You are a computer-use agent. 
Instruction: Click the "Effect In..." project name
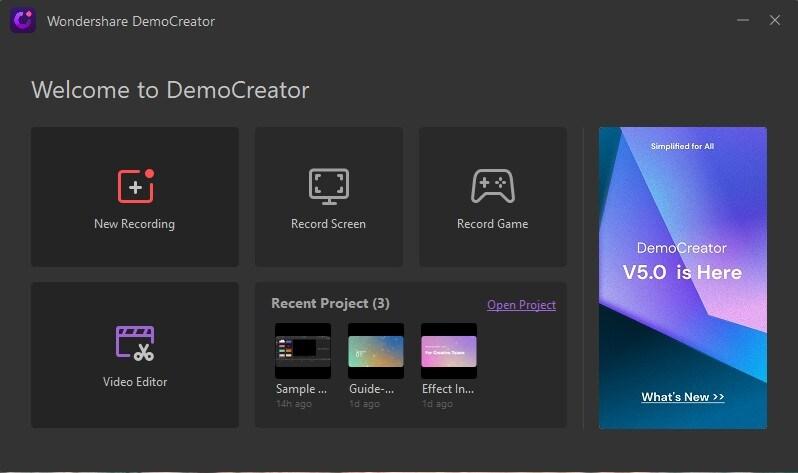tap(448, 389)
